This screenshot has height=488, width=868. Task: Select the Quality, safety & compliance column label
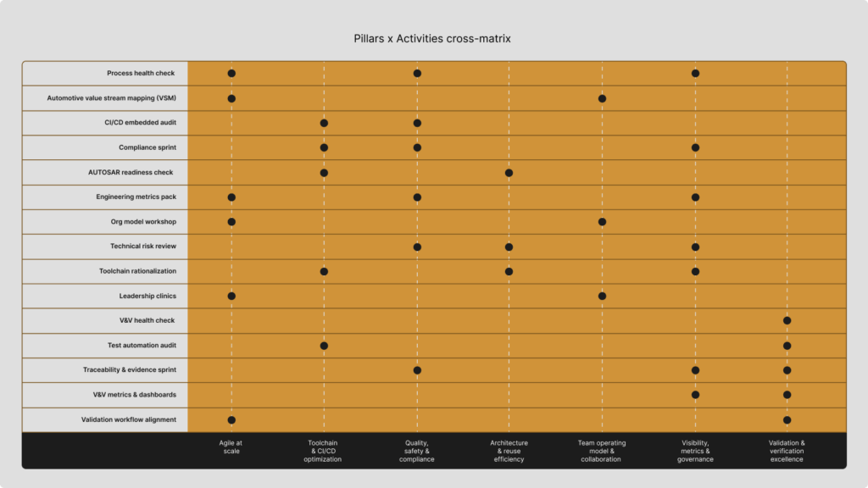(417, 451)
